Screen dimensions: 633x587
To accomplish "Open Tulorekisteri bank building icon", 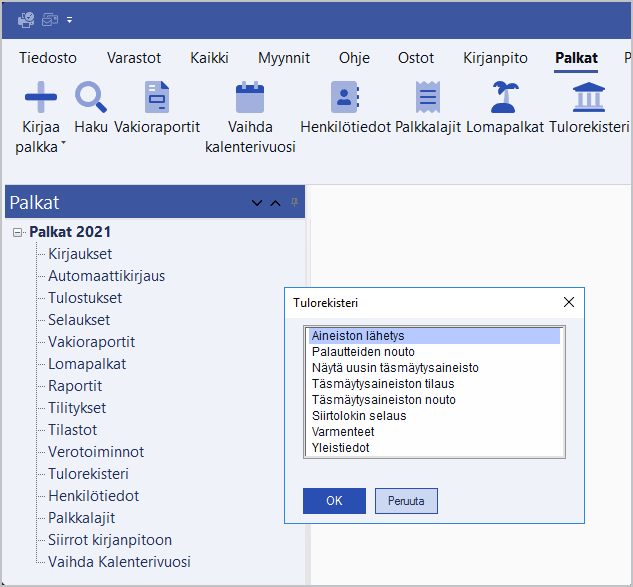I will [588, 97].
